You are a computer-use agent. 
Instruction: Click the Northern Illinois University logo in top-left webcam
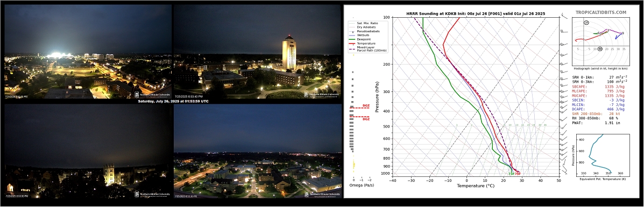click(x=152, y=95)
